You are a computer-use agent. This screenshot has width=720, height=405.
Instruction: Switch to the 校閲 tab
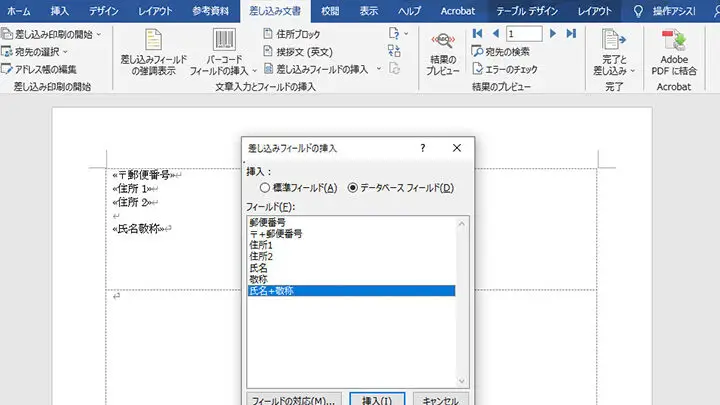pyautogui.click(x=329, y=11)
